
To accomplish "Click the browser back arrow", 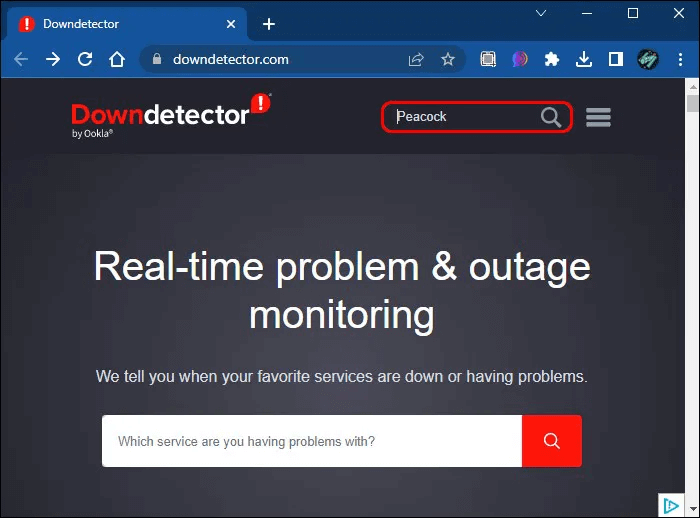I will coord(21,59).
